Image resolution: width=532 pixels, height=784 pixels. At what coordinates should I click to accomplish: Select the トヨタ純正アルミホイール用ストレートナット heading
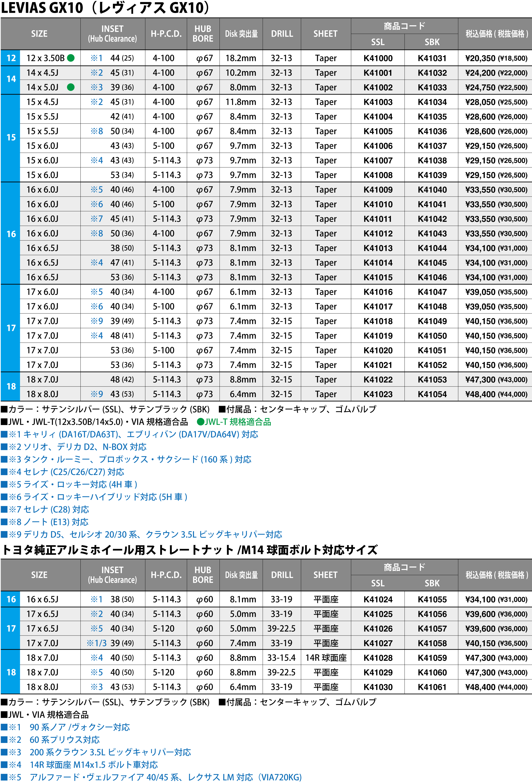(189, 550)
